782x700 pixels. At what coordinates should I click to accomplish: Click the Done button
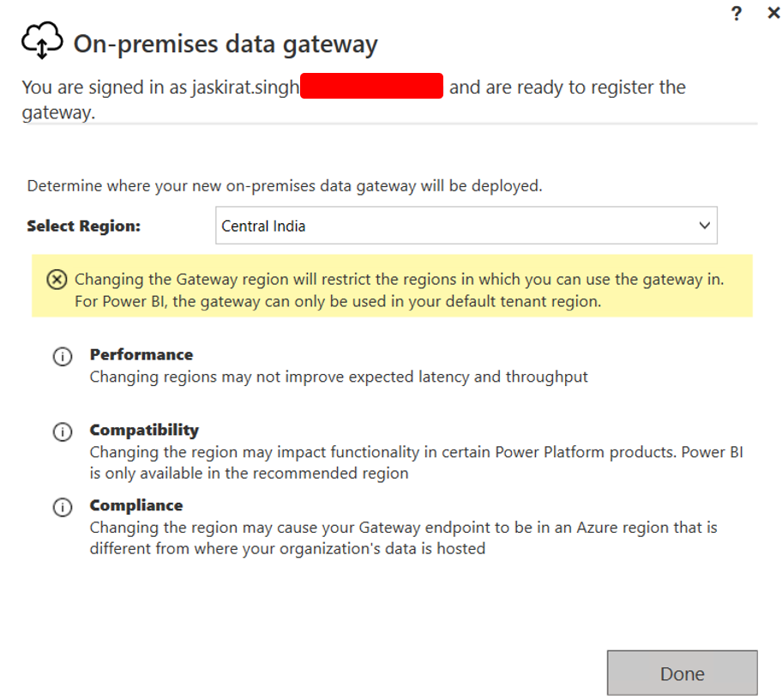(682, 673)
